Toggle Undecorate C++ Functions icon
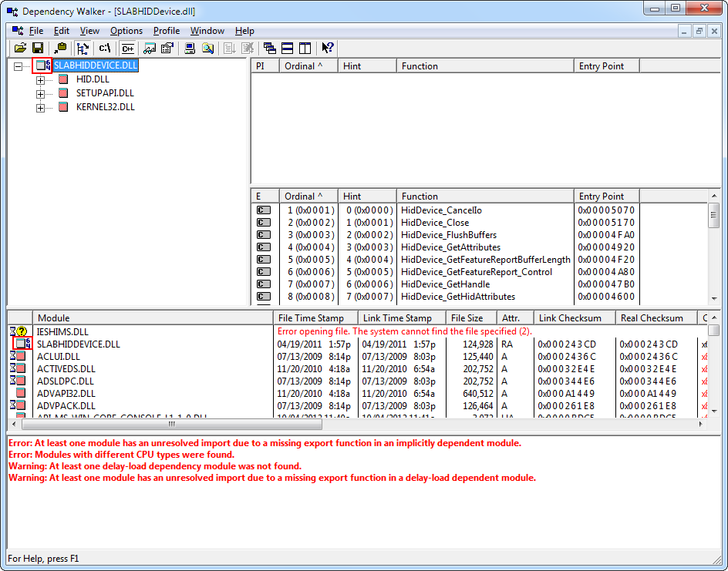This screenshot has height=571, width=728. 128,48
